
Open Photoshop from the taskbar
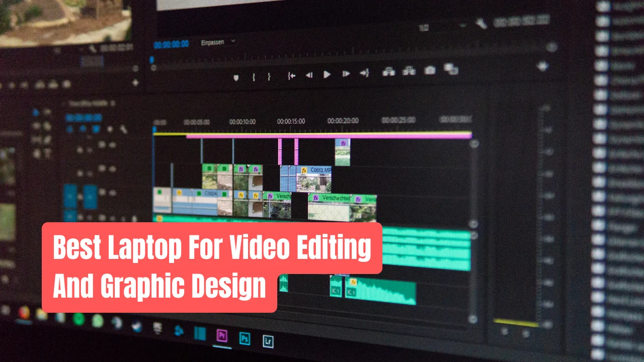tap(245, 338)
